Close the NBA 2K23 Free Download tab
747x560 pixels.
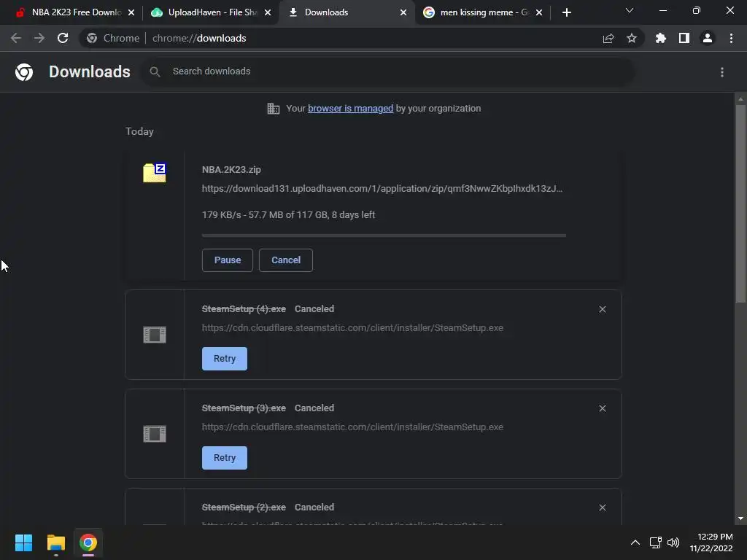point(131,12)
